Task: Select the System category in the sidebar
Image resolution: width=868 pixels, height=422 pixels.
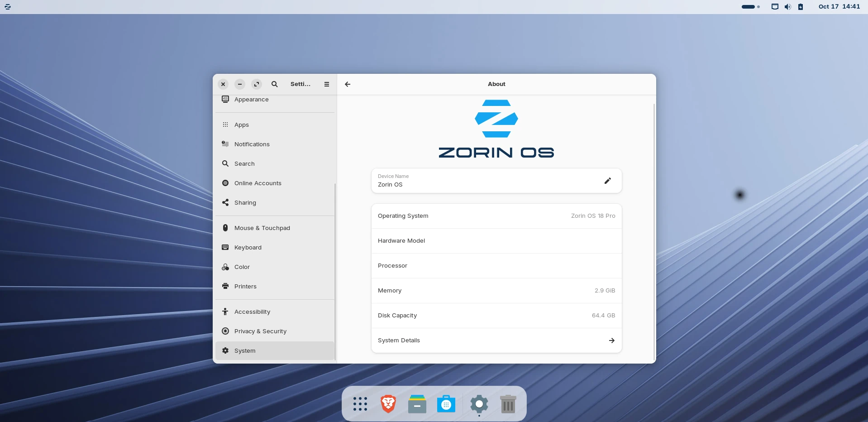Action: (245, 350)
